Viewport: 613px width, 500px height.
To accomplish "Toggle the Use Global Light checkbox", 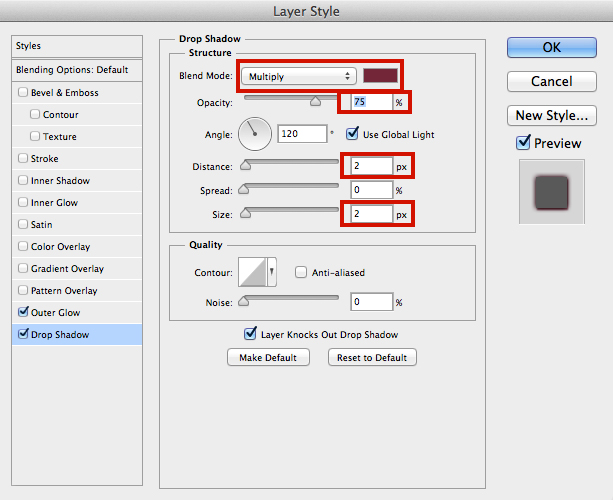I will pyautogui.click(x=352, y=134).
